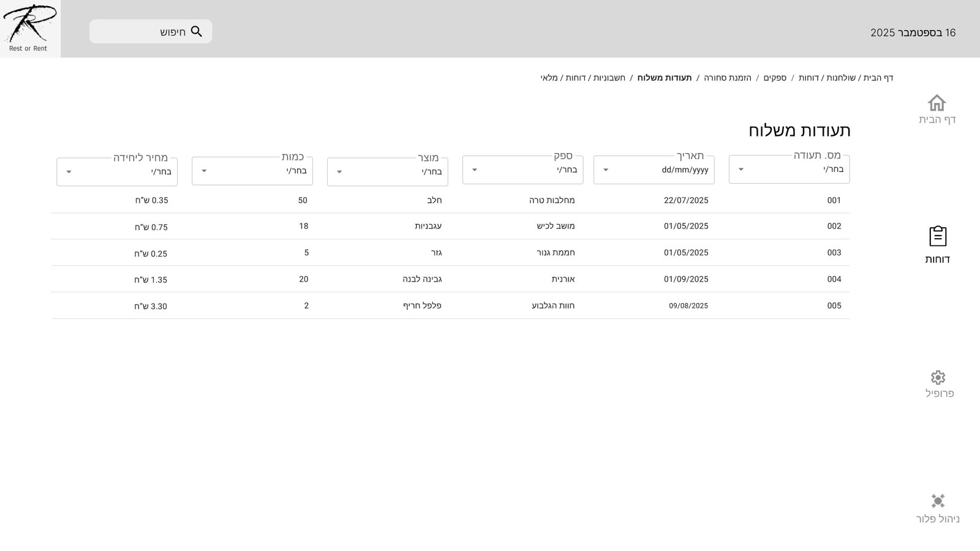Click the magnifier search icon
The height and width of the screenshot is (551, 980).
click(x=197, y=32)
